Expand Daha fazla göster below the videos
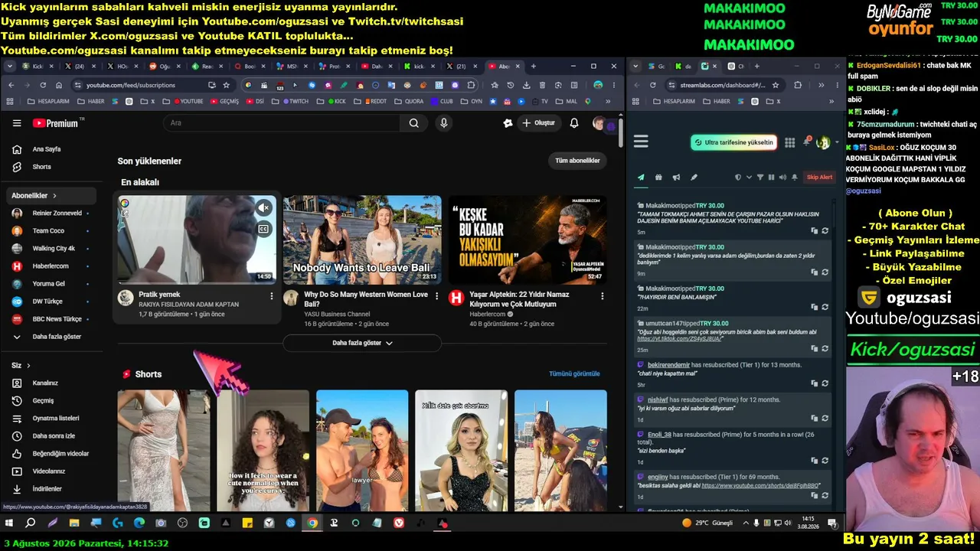Image resolution: width=980 pixels, height=551 pixels. pyautogui.click(x=362, y=343)
